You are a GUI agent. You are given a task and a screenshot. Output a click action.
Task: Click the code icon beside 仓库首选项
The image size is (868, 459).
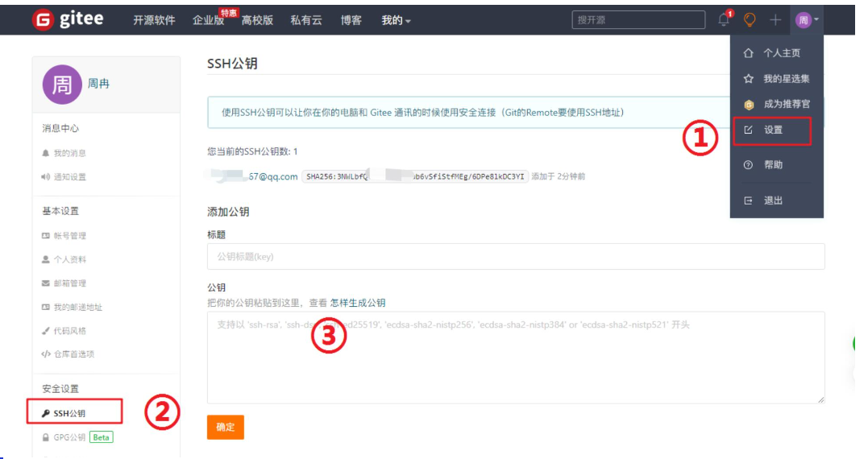click(46, 354)
